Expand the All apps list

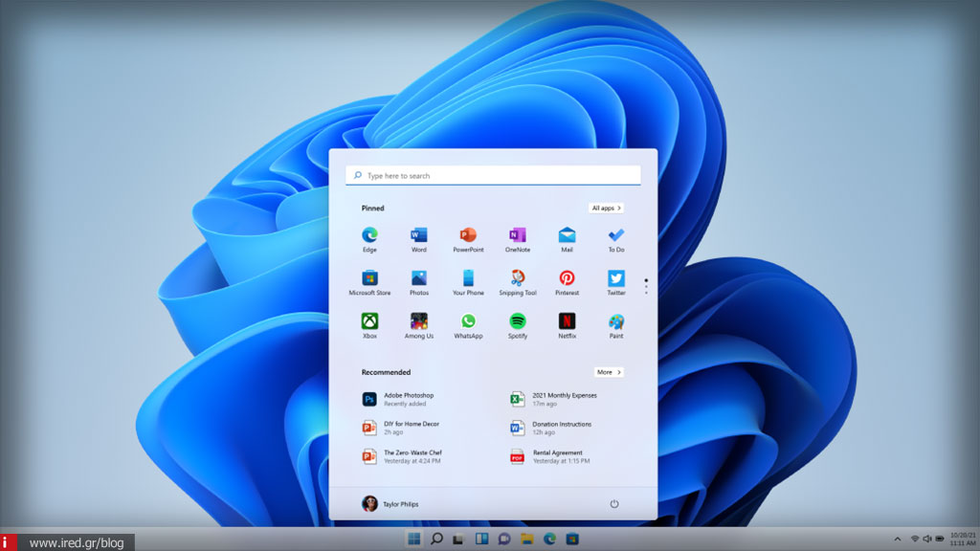coord(607,207)
